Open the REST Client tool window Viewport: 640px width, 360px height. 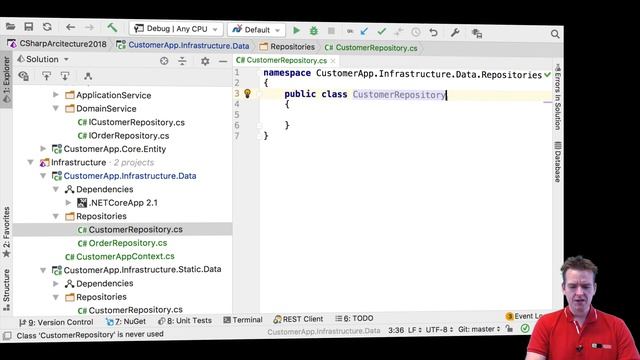click(x=298, y=319)
